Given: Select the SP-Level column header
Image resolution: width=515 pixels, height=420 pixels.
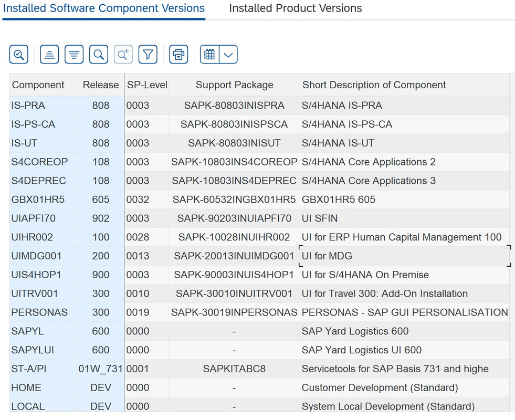Looking at the screenshot, I should click(x=147, y=85).
